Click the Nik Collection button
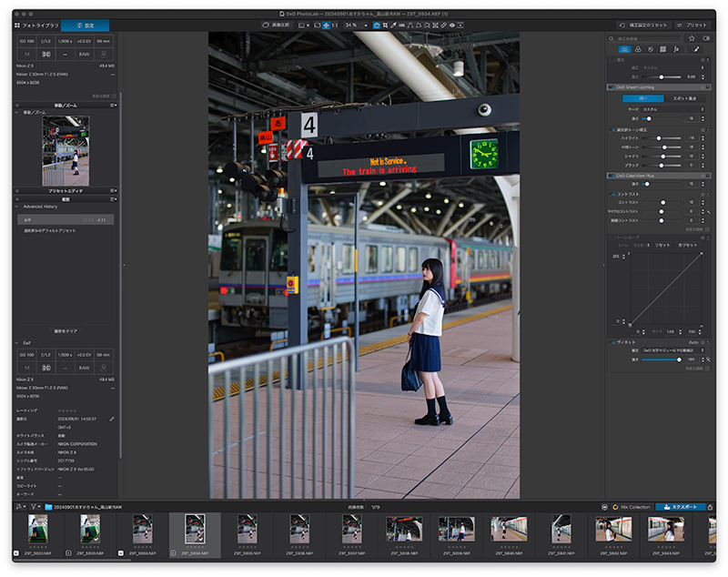 point(631,507)
